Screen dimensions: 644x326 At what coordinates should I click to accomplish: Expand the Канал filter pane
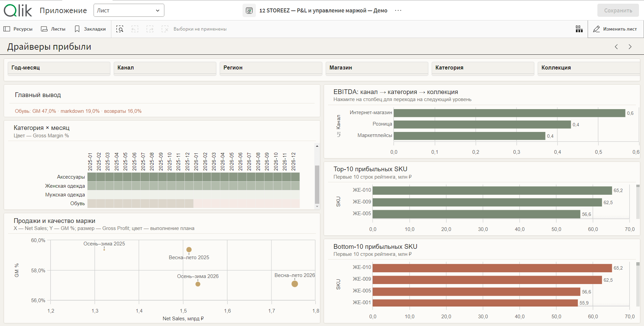pyautogui.click(x=165, y=68)
